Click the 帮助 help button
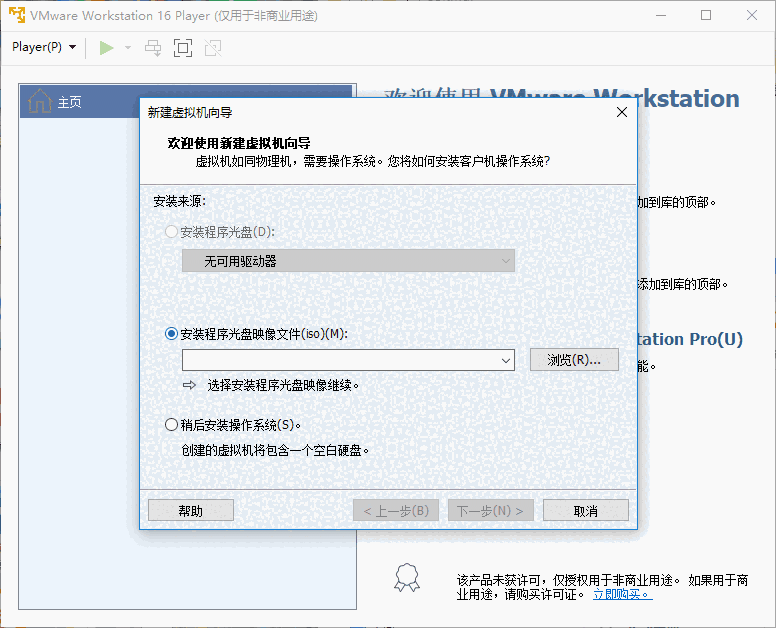This screenshot has height=628, width=776. (191, 510)
